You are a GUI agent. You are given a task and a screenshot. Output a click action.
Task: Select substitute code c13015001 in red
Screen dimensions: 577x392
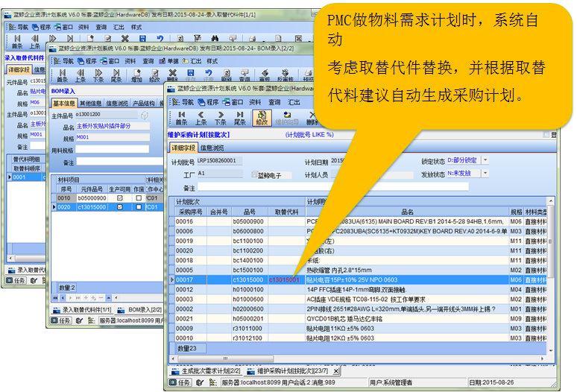[285, 280]
